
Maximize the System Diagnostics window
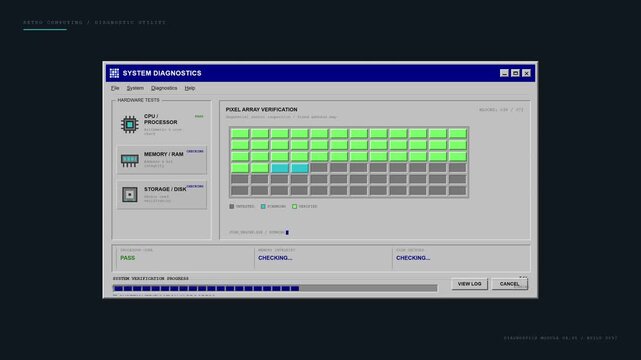point(515,73)
